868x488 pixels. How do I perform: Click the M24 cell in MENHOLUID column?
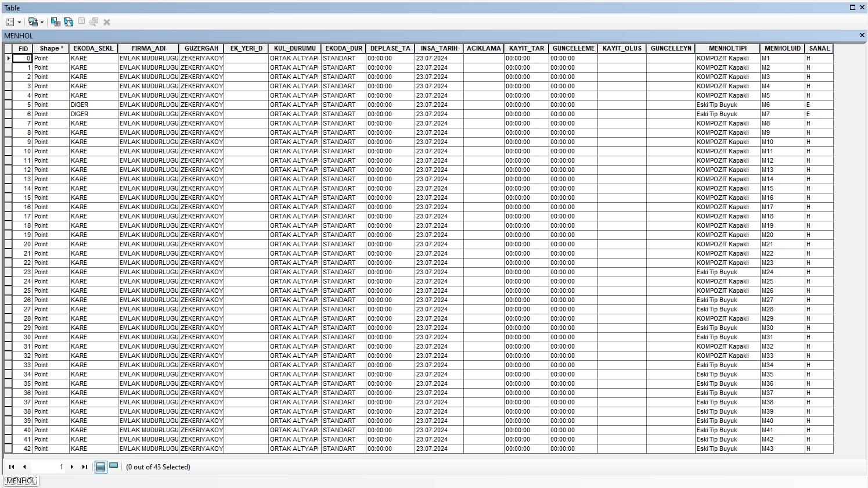pos(781,272)
